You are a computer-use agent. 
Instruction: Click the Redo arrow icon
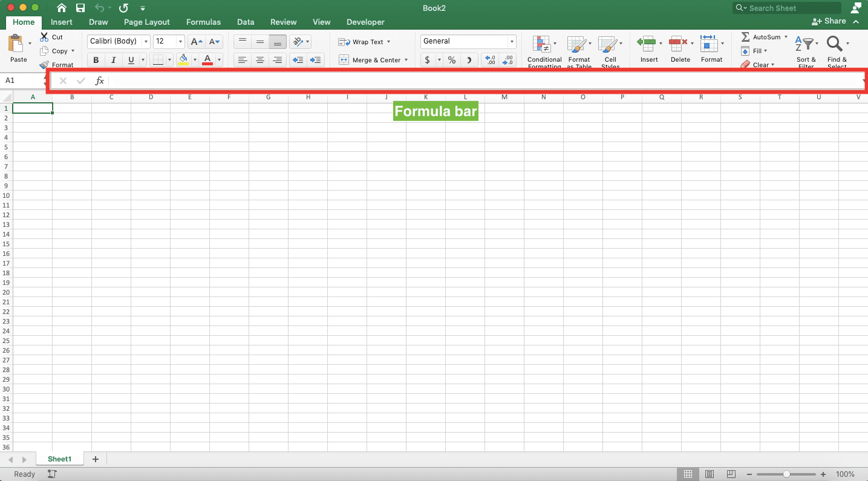tap(123, 8)
